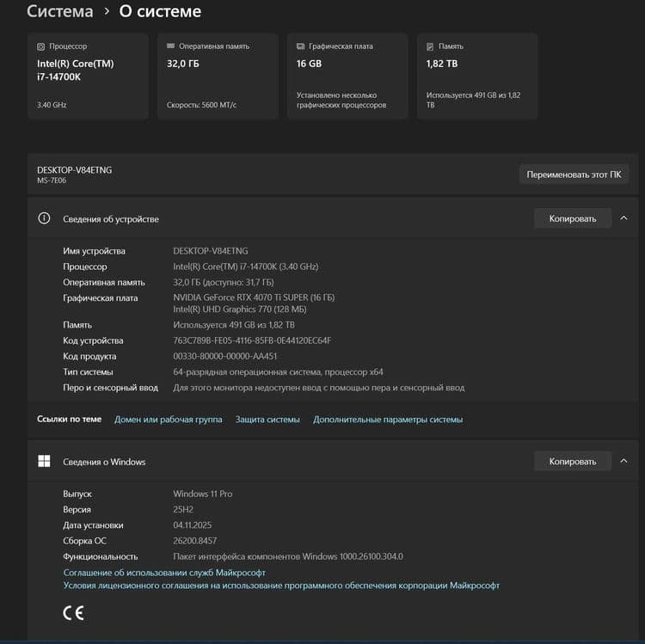Click the Используется 491 GB из 1,82 TB value

(x=234, y=325)
